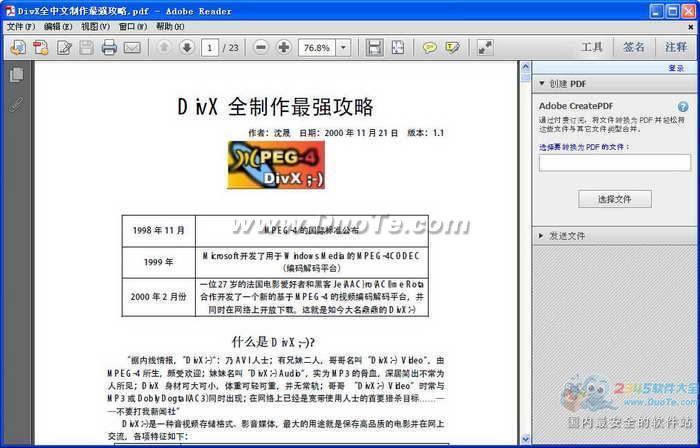The width and height of the screenshot is (700, 448).
Task: Click the MPEG-4 DivX logo image
Action: pos(276,165)
